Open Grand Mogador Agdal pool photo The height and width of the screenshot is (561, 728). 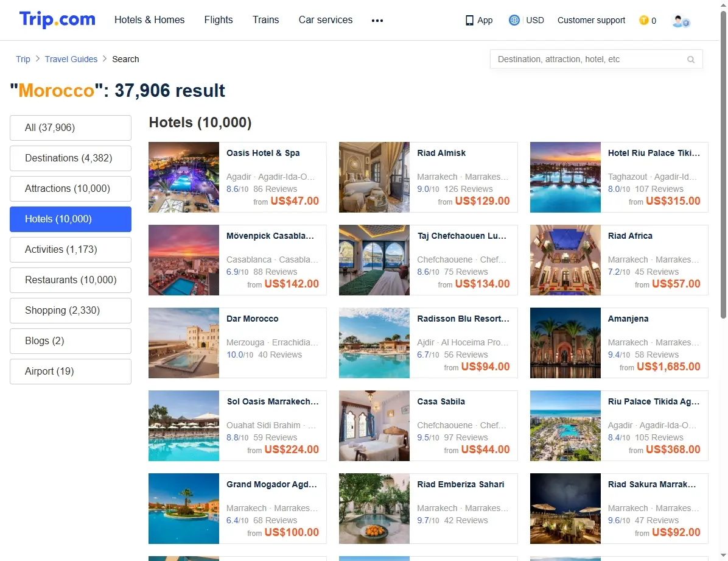pos(184,509)
